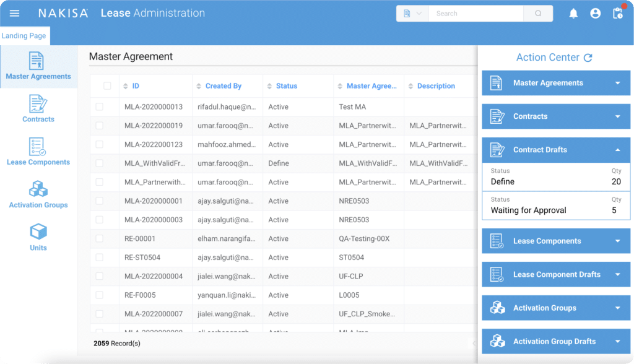Open Contracts in the left sidebar

click(38, 108)
